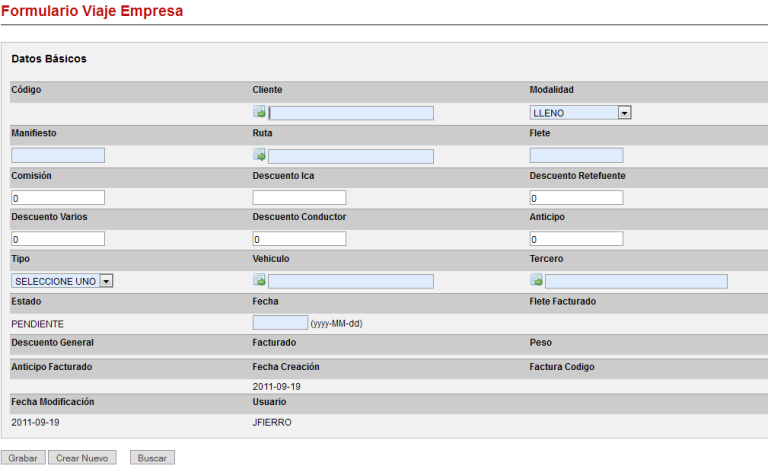The height and width of the screenshot is (469, 768).
Task: Click the Anticipo input field
Action: tap(576, 239)
